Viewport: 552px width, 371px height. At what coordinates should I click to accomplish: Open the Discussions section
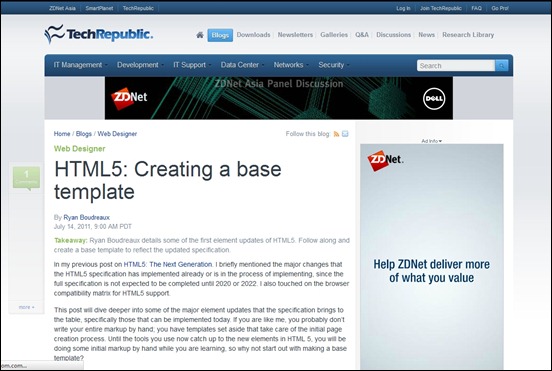click(x=394, y=35)
